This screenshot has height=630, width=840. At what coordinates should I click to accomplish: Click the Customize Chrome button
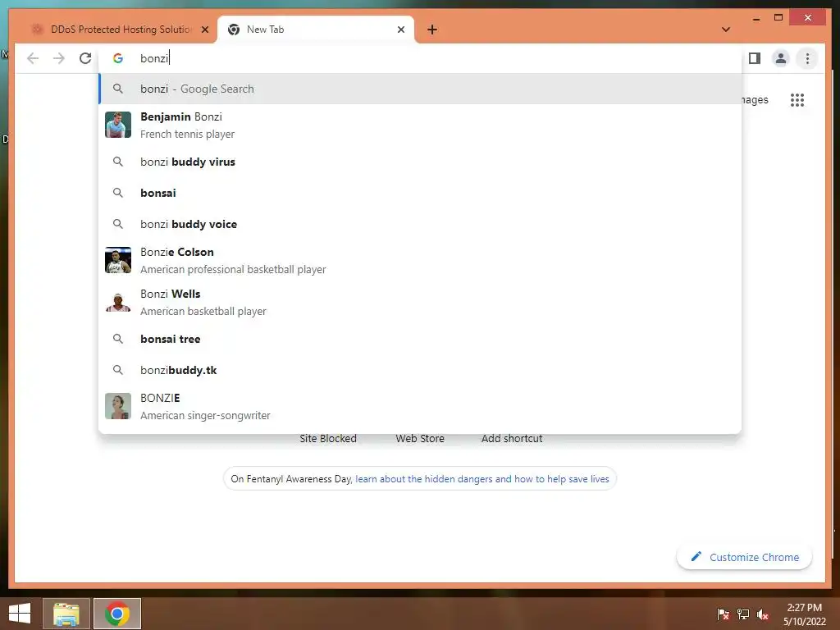coord(745,557)
